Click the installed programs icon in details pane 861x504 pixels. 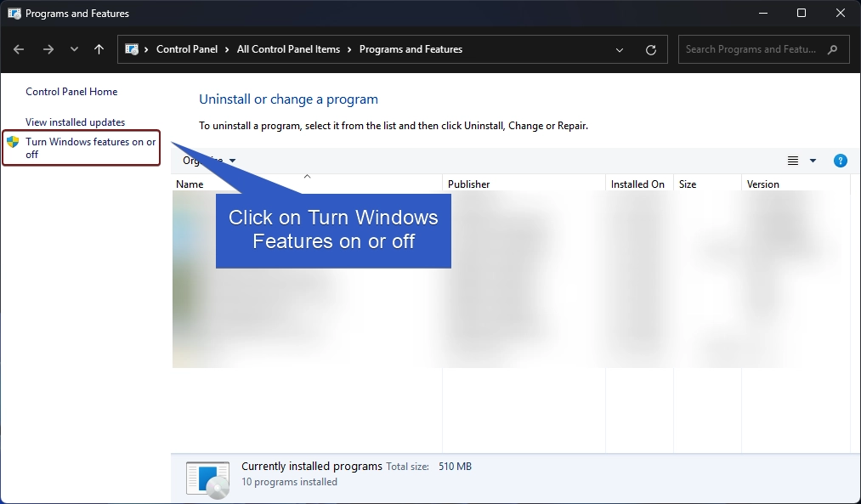pyautogui.click(x=207, y=480)
